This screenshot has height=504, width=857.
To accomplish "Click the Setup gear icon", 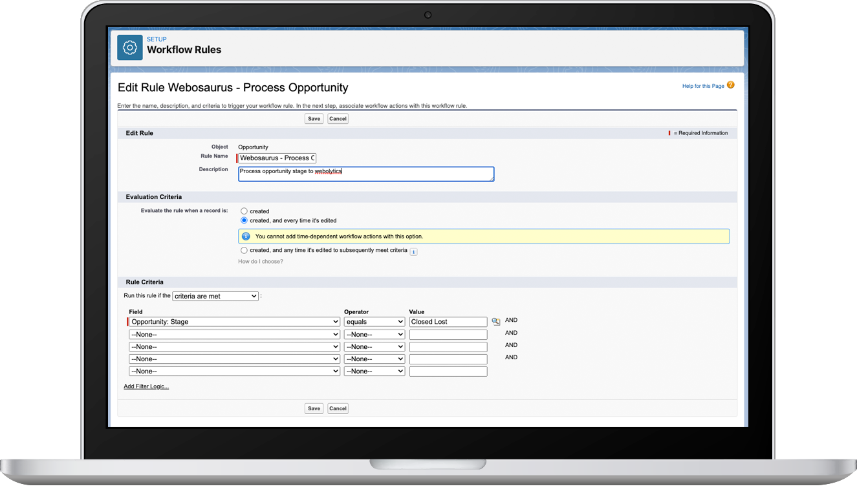I will [x=129, y=47].
